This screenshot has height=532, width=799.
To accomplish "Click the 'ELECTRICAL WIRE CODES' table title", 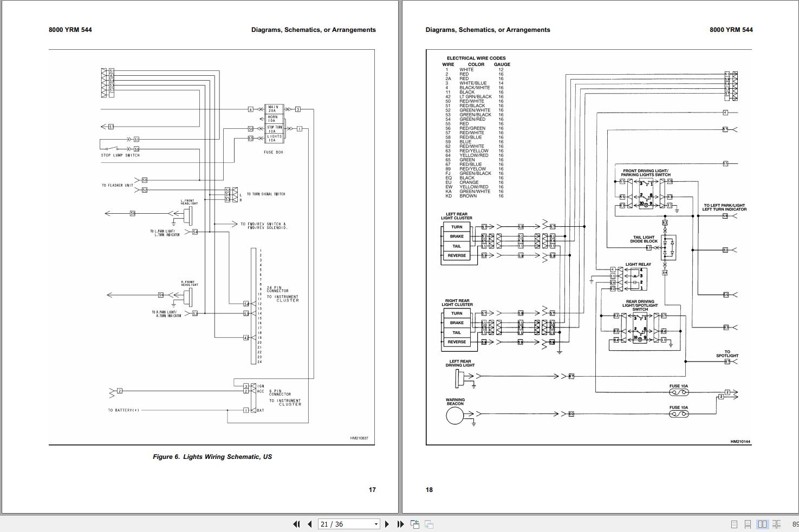I will 476,58.
